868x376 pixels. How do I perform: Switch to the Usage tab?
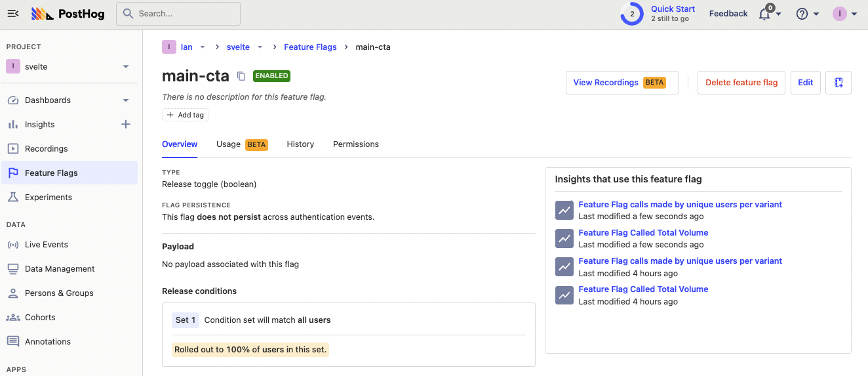point(228,144)
